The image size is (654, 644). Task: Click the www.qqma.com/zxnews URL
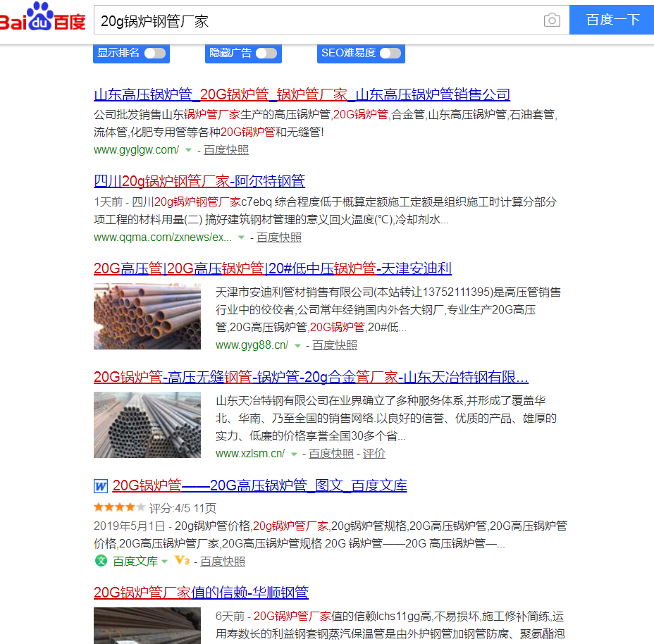[x=163, y=237]
